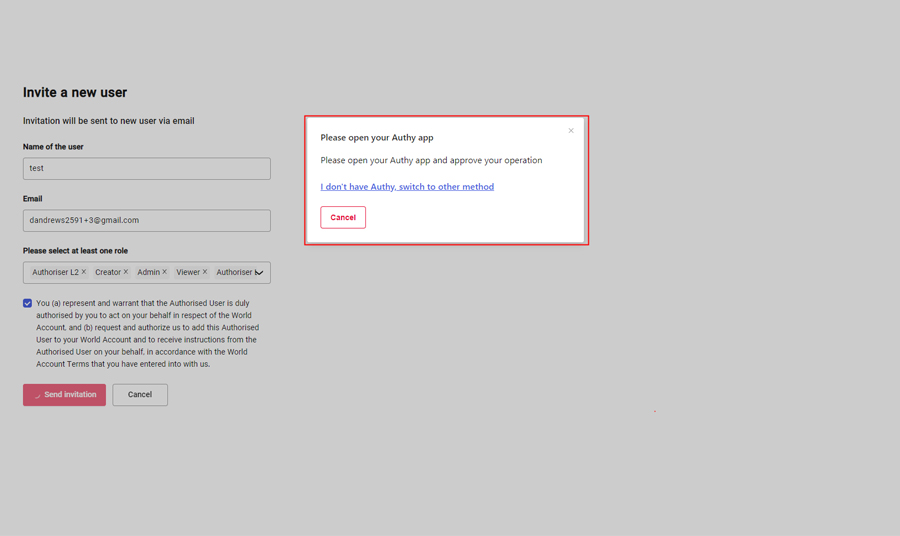Click the partially hidden Authoriser role tag
The height and width of the screenshot is (536, 900).
[234, 272]
